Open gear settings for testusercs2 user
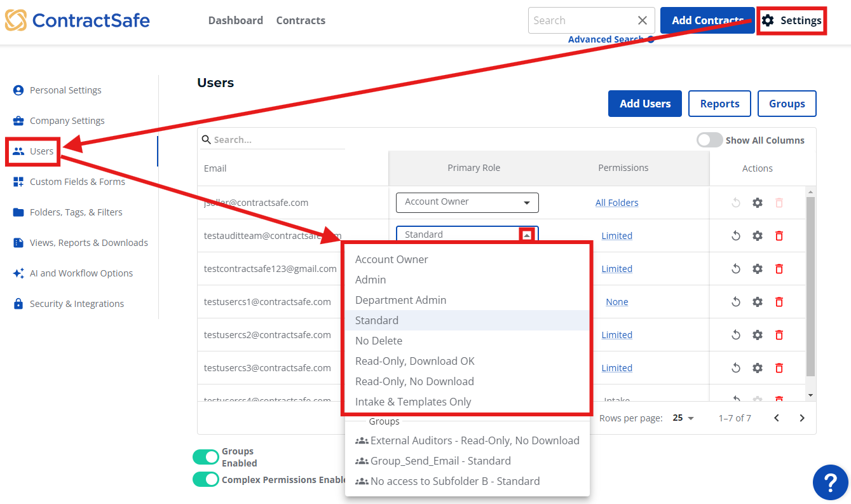Image resolution: width=851 pixels, height=504 pixels. click(757, 334)
